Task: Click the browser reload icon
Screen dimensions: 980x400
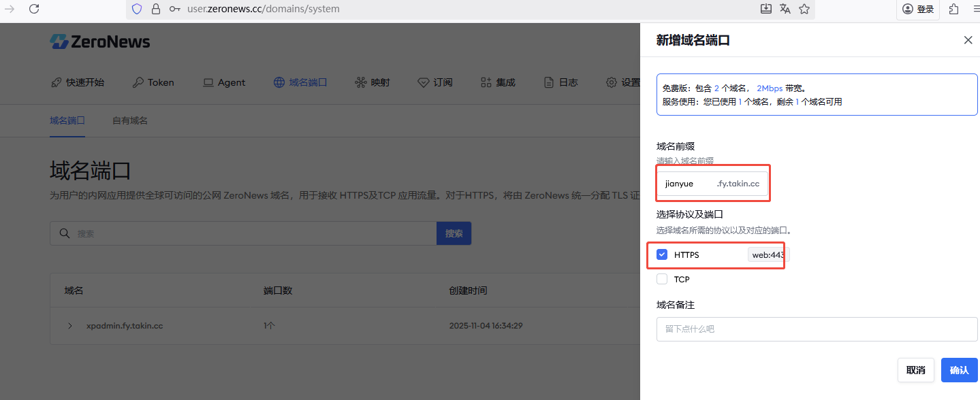Action: [34, 9]
